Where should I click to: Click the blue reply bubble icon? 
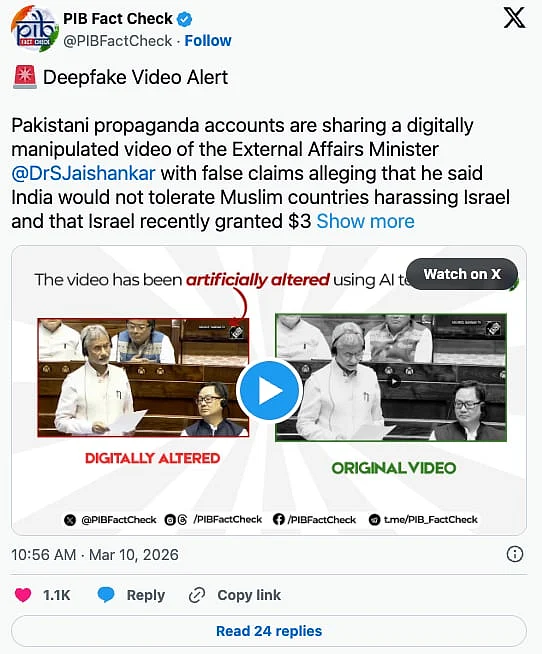(106, 594)
